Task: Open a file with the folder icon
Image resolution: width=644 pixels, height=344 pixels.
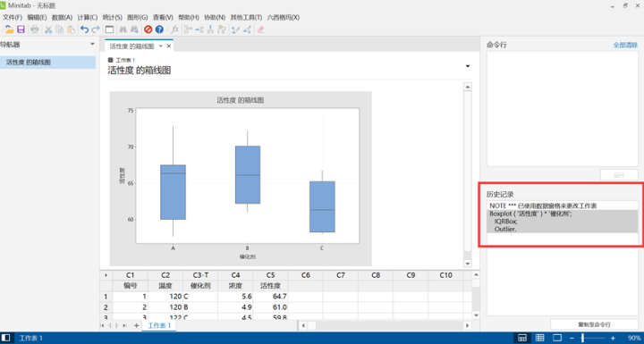Action: (9, 29)
